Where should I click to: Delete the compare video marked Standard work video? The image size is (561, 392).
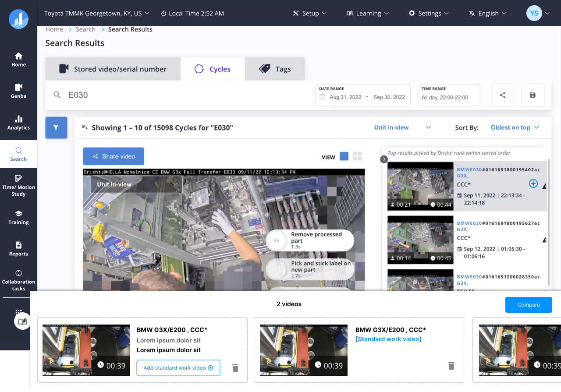click(x=451, y=366)
